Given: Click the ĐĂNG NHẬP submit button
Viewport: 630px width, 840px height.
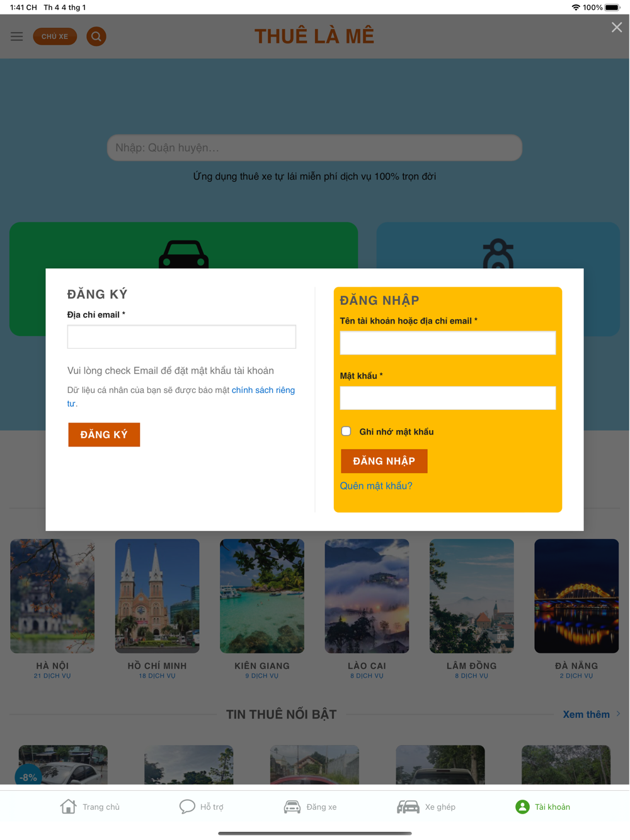Looking at the screenshot, I should pyautogui.click(x=384, y=461).
